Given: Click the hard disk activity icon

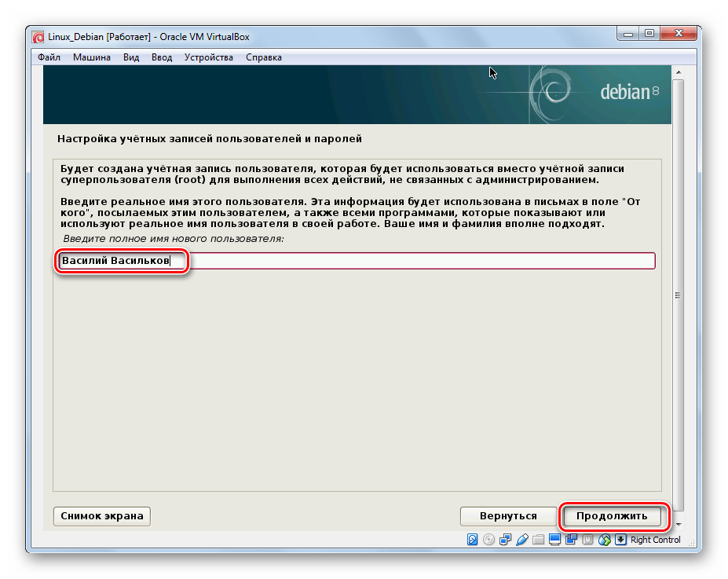Looking at the screenshot, I should point(472,540).
